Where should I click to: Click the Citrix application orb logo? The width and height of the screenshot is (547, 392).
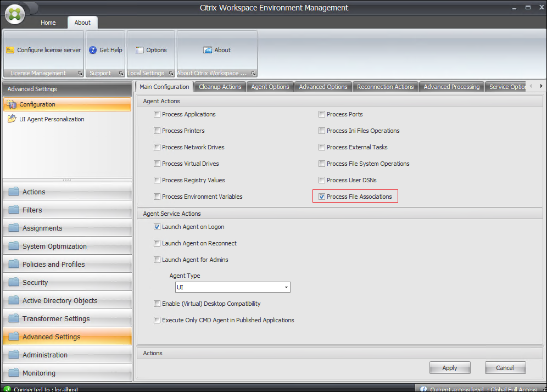tap(15, 14)
